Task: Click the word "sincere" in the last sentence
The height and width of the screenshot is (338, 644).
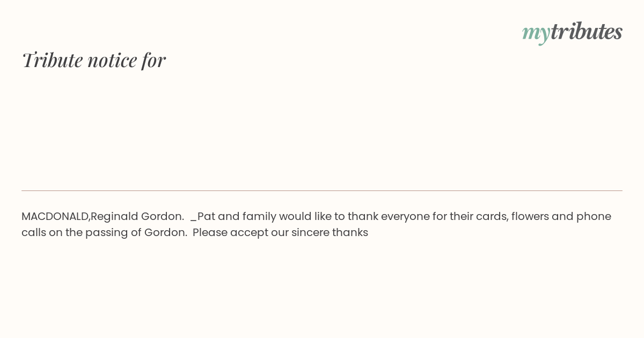Action: [310, 233]
